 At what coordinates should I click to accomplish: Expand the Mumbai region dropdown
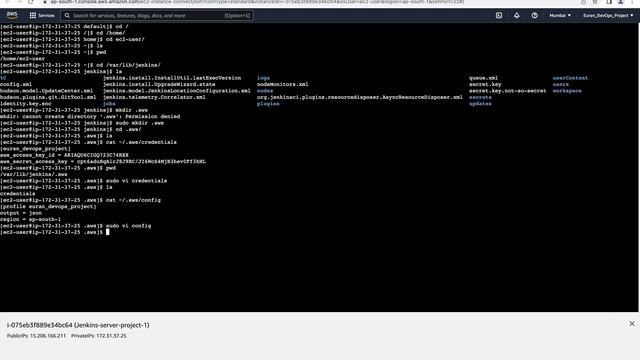pyautogui.click(x=560, y=16)
